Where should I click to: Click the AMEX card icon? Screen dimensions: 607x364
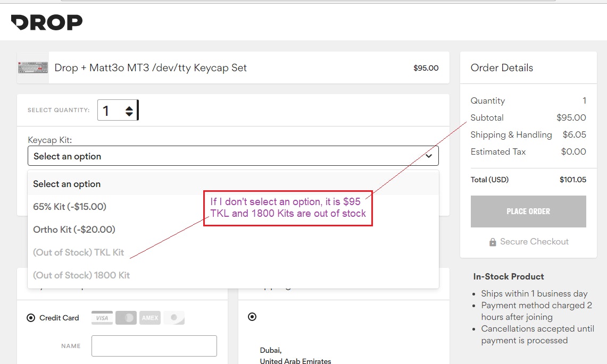click(150, 318)
